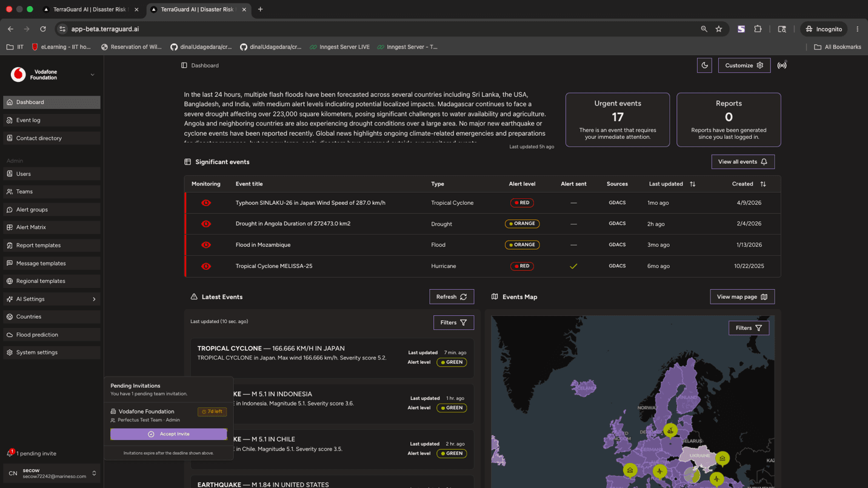Viewport: 868px width, 488px height.
Task: Click the Drought in Angola event title
Action: coord(293,224)
